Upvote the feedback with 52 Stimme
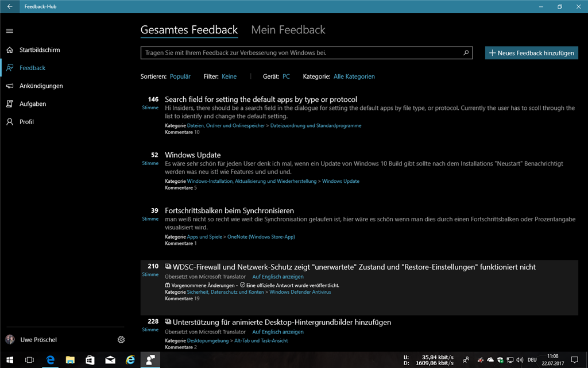The width and height of the screenshot is (588, 368). click(x=150, y=159)
